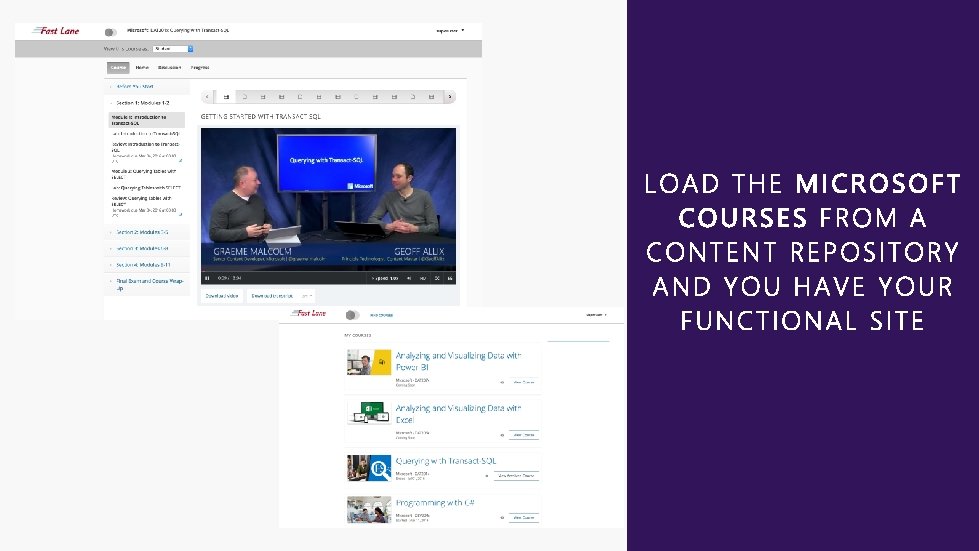Click the video progress bar

(328, 271)
